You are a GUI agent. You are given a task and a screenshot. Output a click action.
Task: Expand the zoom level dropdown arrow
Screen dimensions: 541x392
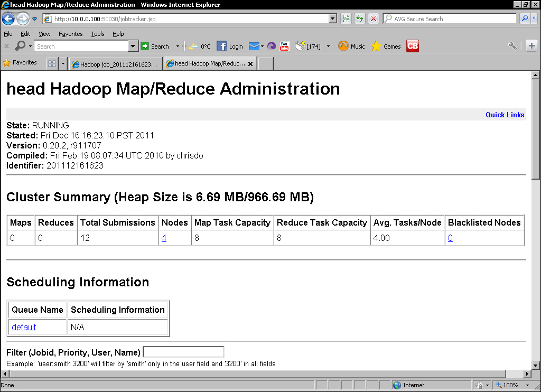coord(528,385)
